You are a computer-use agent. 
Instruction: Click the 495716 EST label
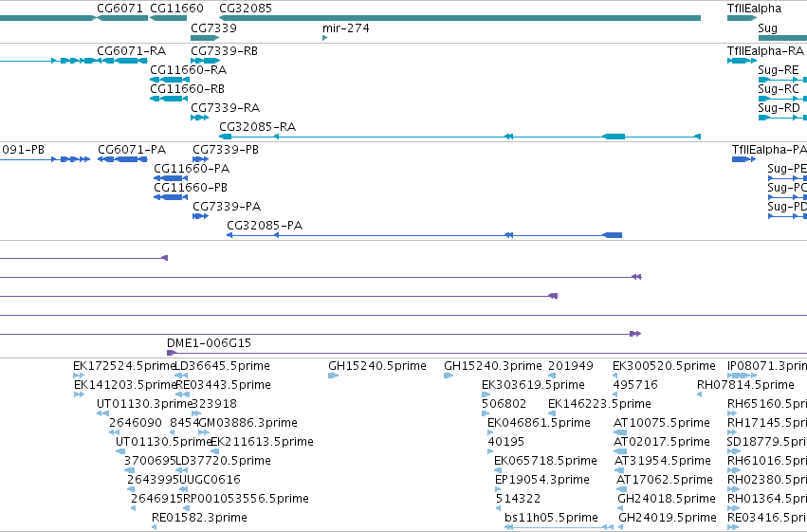pyautogui.click(x=635, y=385)
